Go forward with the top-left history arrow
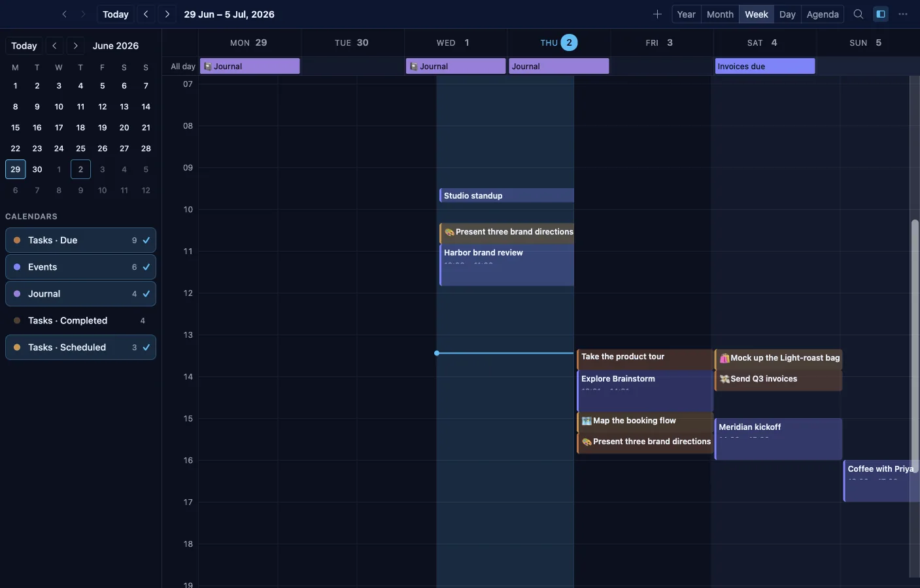Screen dimensions: 920x588 click(83, 14)
